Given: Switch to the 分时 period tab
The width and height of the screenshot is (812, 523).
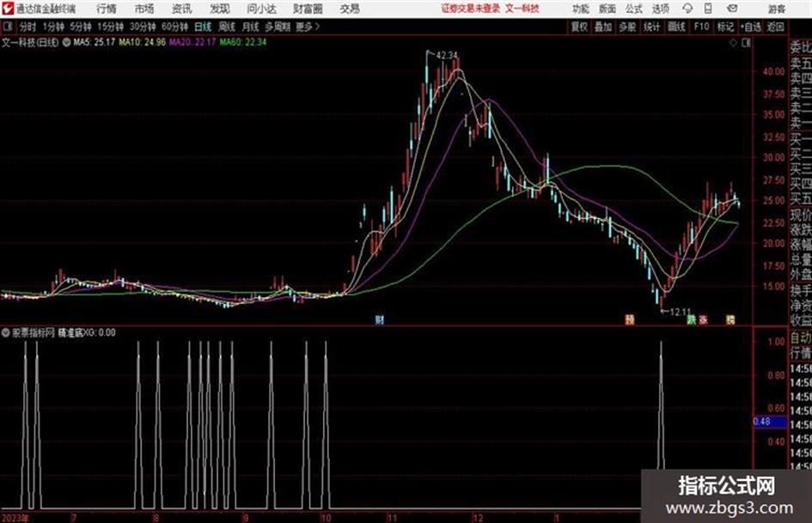Looking at the screenshot, I should tap(28, 27).
